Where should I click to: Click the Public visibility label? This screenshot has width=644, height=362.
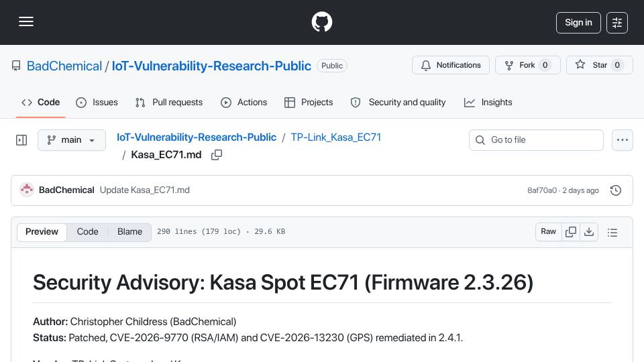332,66
